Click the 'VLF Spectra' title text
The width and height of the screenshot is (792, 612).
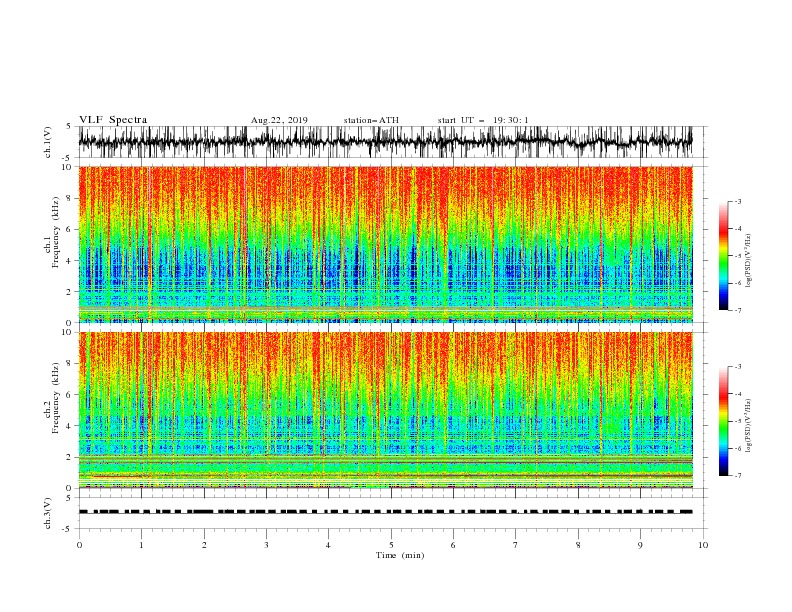[x=113, y=120]
